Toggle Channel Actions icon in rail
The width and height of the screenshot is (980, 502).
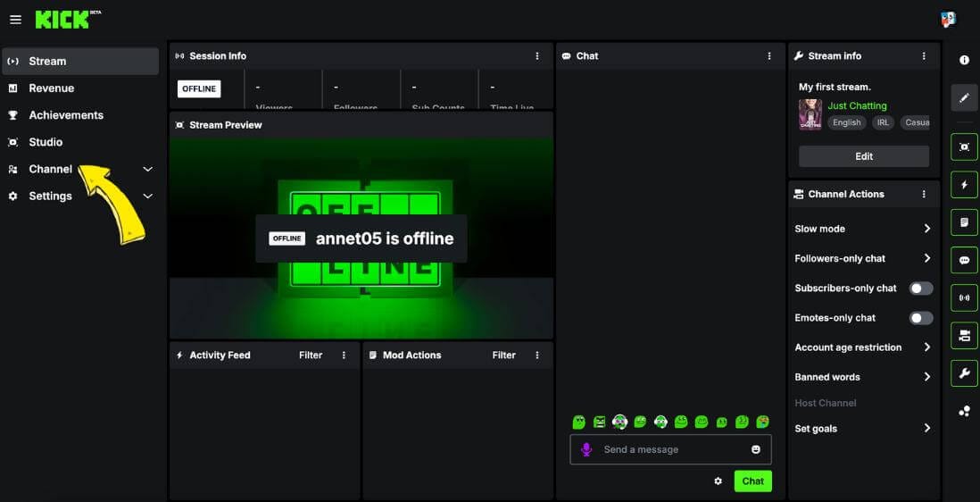tap(964, 336)
